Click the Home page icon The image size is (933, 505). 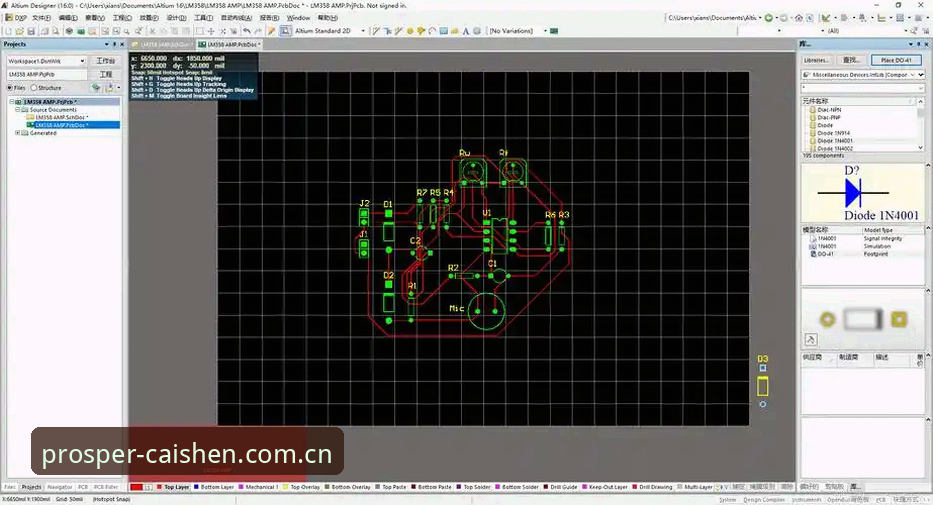[x=799, y=18]
